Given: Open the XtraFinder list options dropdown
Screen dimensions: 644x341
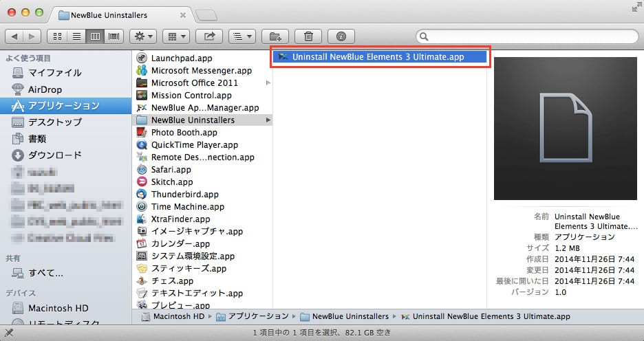Looking at the screenshot, I should point(242,36).
